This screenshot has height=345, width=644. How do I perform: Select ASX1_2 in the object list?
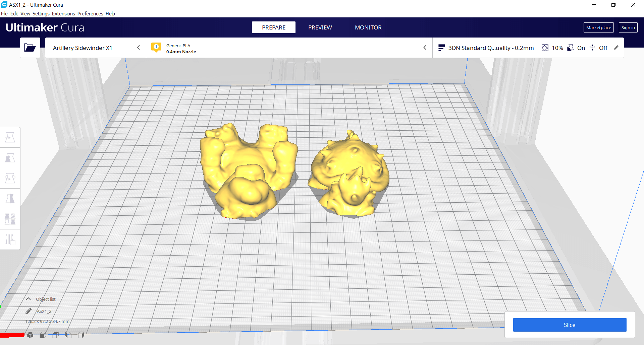44,311
